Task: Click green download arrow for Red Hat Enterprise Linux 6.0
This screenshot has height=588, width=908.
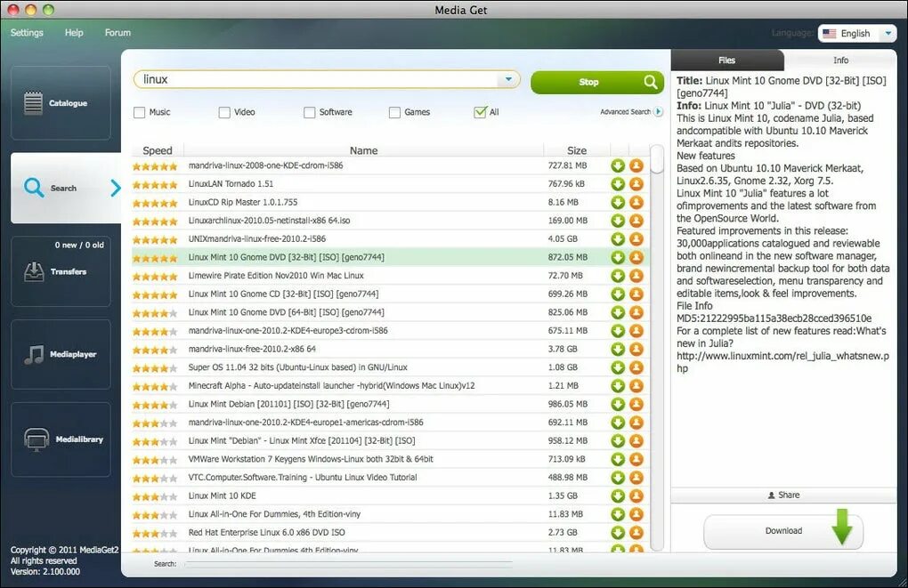Action: pos(618,533)
